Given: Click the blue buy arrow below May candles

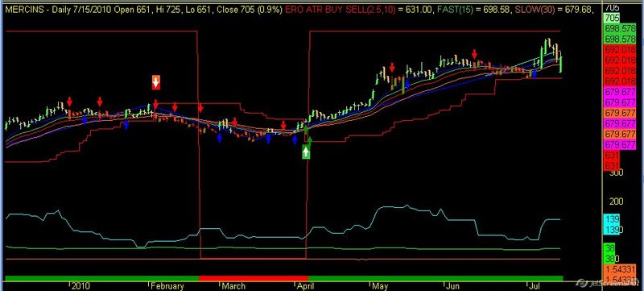Looking at the screenshot, I should (x=407, y=84).
